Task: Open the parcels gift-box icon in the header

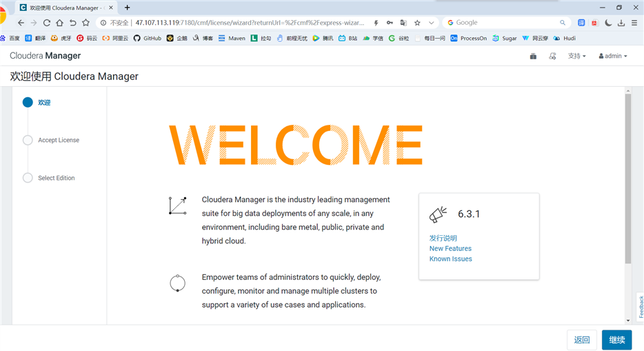Action: [533, 57]
